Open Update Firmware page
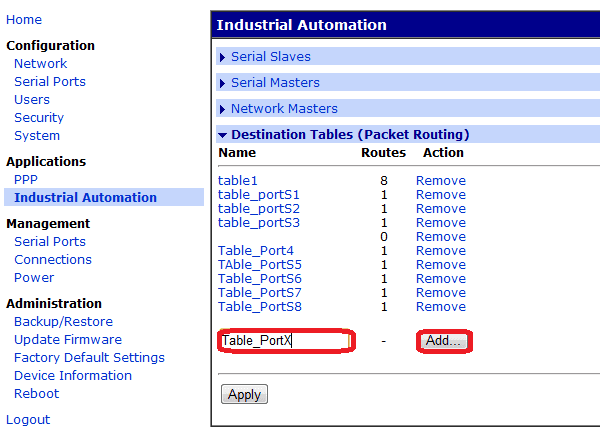Image resolution: width=600 pixels, height=439 pixels. click(x=68, y=340)
